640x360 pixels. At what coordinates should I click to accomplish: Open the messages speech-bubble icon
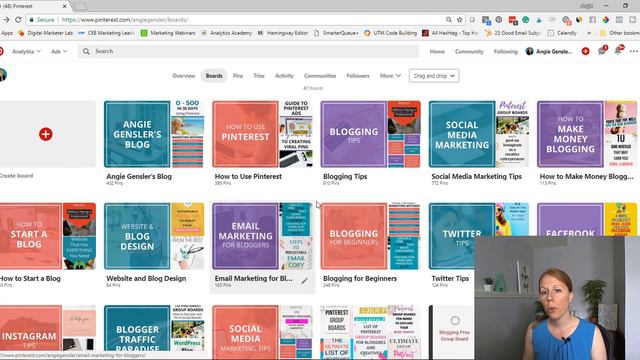point(602,51)
